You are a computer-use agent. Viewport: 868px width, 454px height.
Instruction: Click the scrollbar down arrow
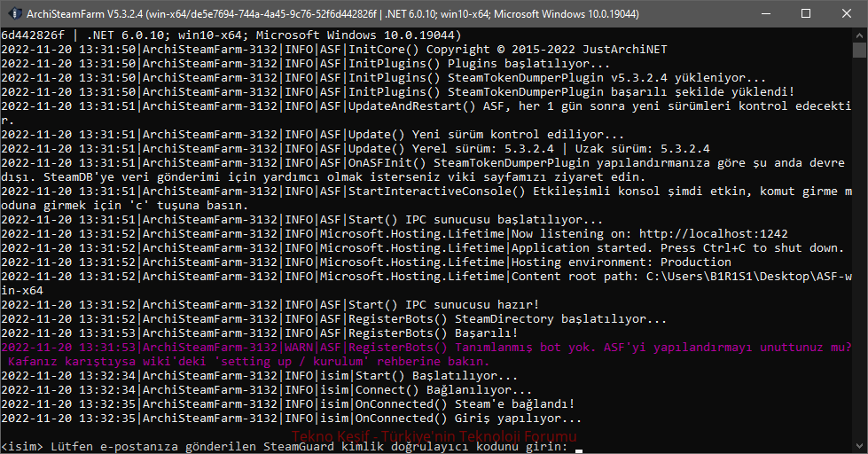pos(859,446)
